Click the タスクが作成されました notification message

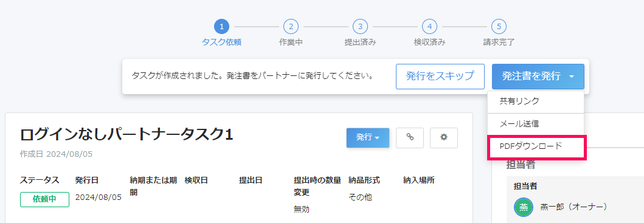tap(252, 77)
